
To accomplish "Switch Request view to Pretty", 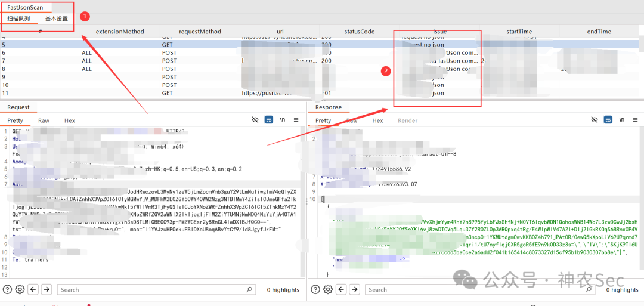I will click(15, 120).
